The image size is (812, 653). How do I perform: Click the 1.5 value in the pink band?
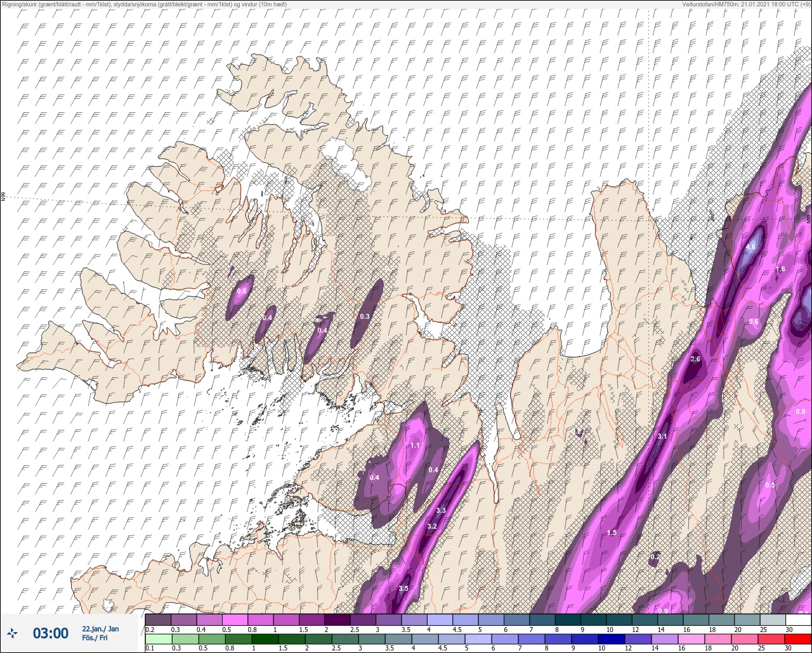click(612, 533)
